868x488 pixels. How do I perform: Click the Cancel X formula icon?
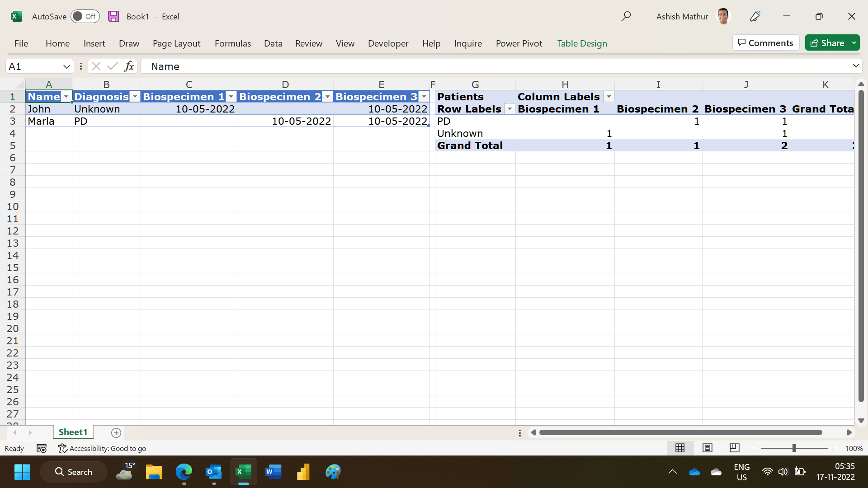[96, 66]
